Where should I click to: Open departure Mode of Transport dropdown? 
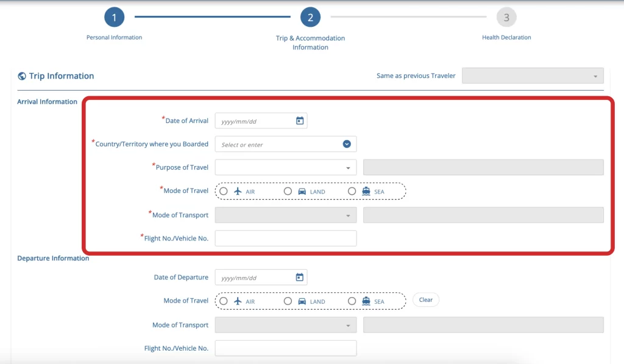click(286, 325)
